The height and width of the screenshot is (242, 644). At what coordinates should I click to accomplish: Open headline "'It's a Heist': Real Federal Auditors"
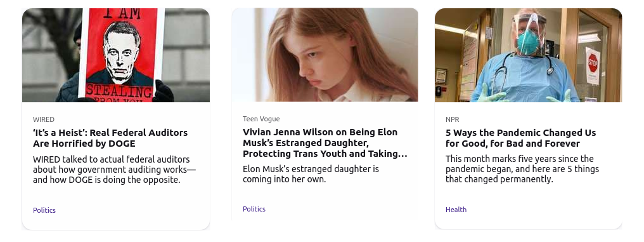click(x=110, y=138)
